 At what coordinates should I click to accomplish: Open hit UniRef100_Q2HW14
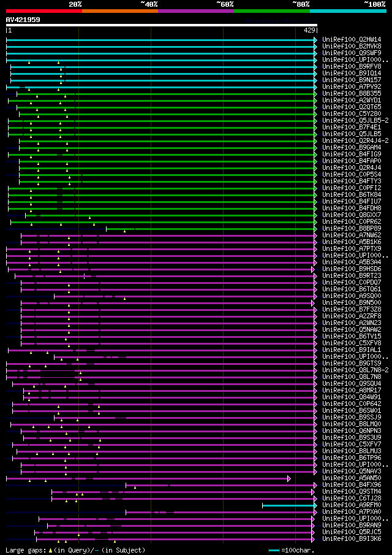[x=352, y=40]
